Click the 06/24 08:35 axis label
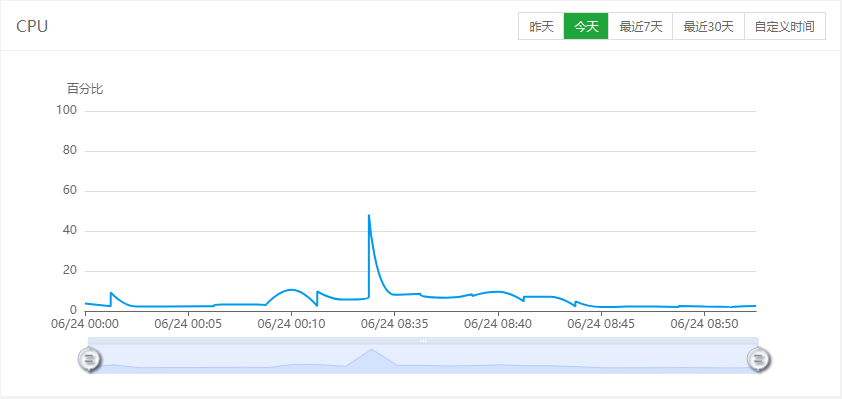The width and height of the screenshot is (842, 399). 395,324
